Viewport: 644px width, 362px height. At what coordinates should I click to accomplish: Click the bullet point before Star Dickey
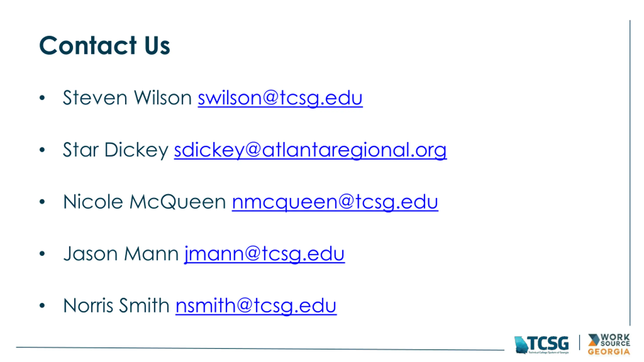tap(42, 150)
